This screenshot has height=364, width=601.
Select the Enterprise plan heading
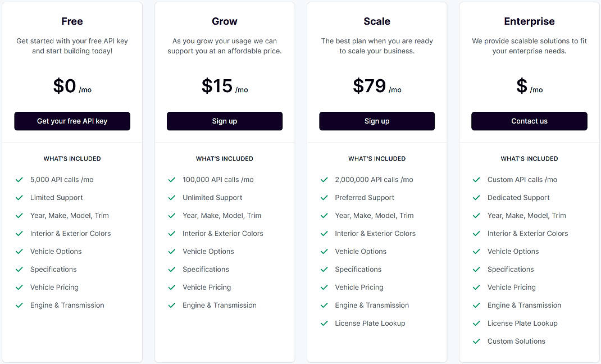pos(529,21)
